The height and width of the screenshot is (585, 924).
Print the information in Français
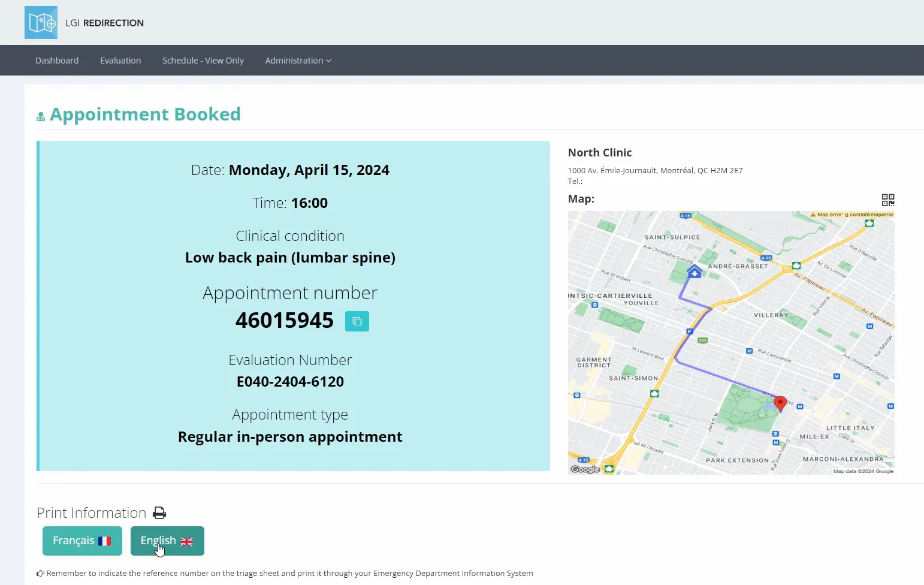click(82, 541)
